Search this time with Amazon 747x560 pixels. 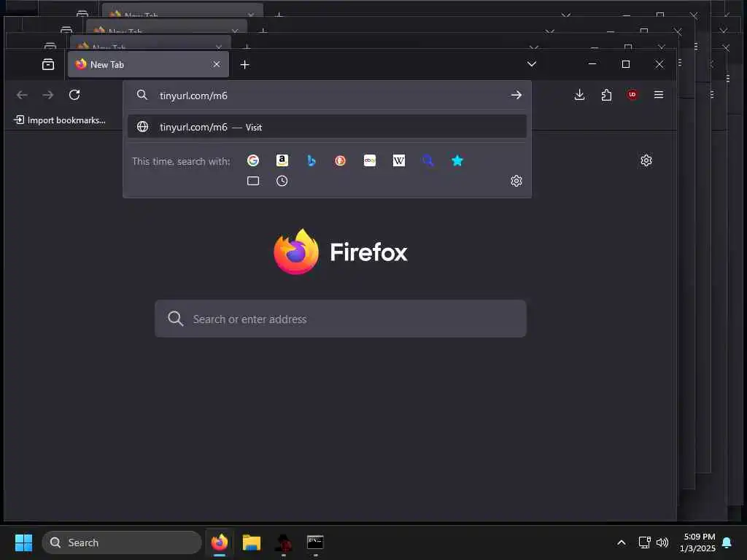282,160
